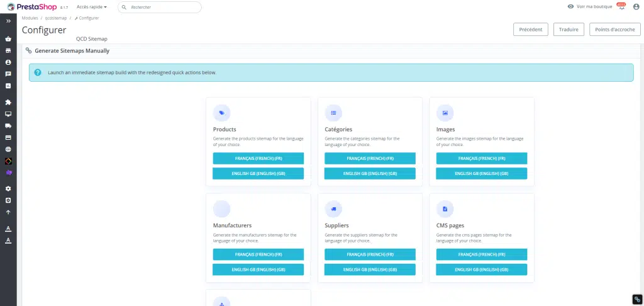Image resolution: width=644 pixels, height=306 pixels.
Task: Generate Products sitemap in English GB
Action: tap(258, 174)
